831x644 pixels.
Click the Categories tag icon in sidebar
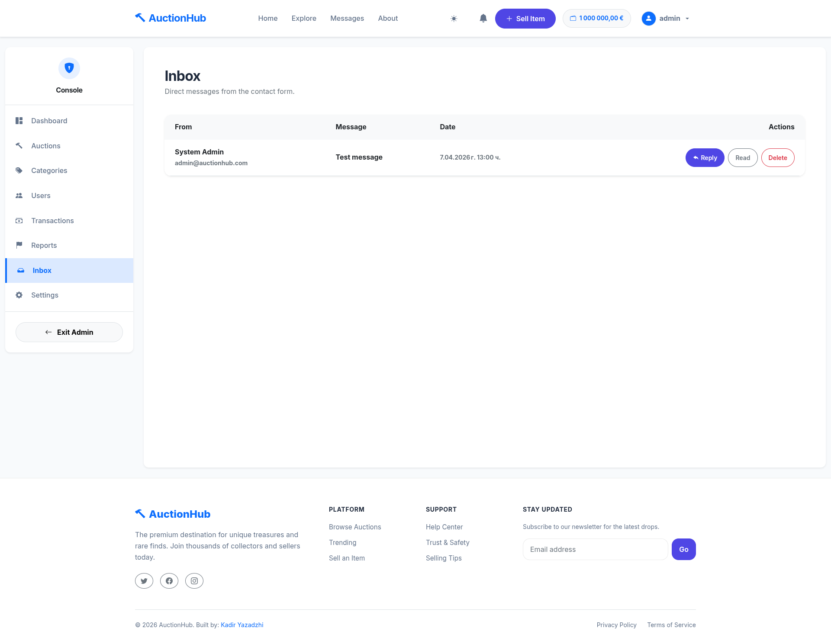point(19,170)
